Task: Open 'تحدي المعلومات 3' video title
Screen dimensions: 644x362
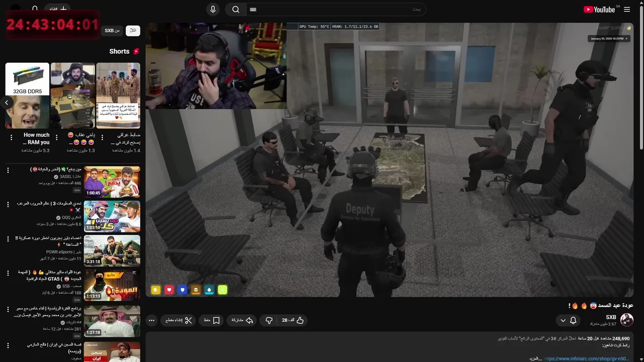Action: coord(49,206)
